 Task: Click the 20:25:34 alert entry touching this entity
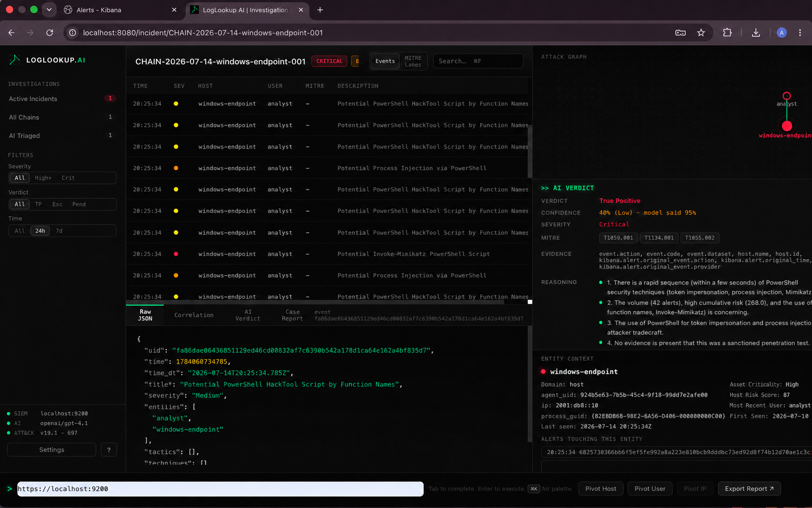676,452
